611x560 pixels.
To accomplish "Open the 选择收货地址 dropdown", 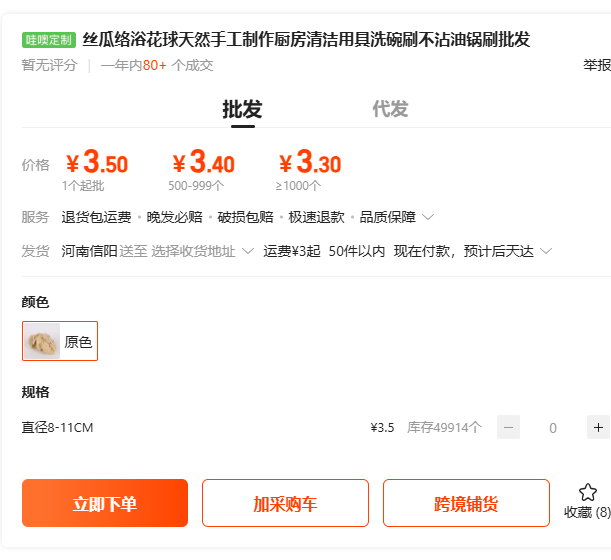I will pos(201,251).
